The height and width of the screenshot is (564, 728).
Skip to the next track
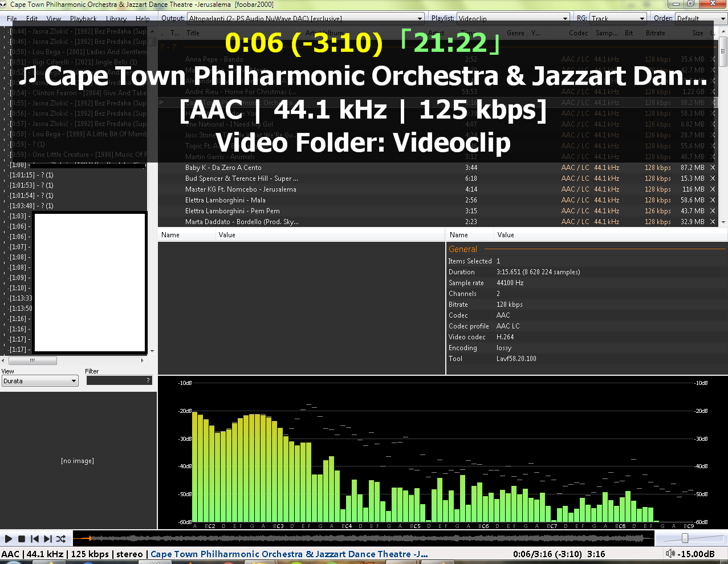(47, 539)
